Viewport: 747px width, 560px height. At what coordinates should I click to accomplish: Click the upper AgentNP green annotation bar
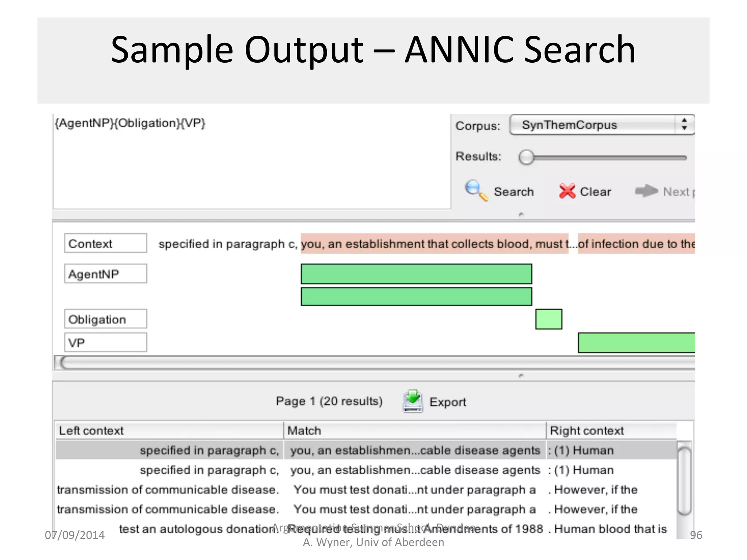pos(416,274)
